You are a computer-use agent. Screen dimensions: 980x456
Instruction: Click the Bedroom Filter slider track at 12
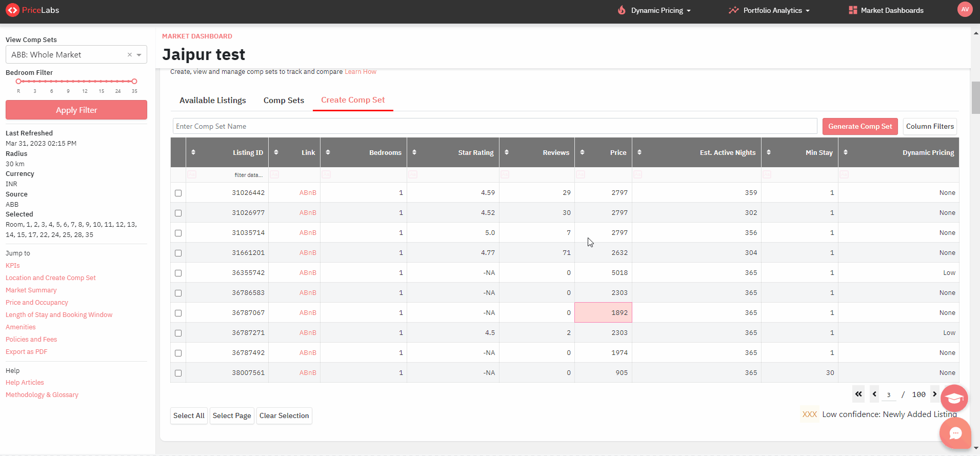point(85,81)
